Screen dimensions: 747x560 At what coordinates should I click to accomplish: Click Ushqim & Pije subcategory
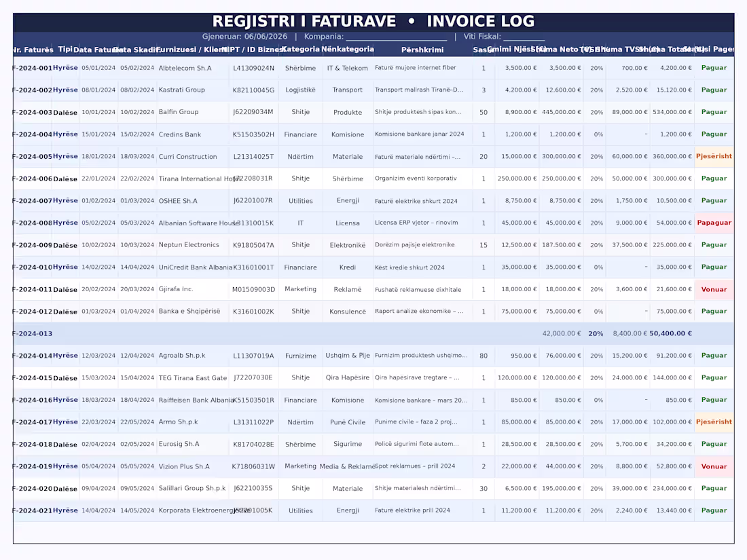coord(348,355)
